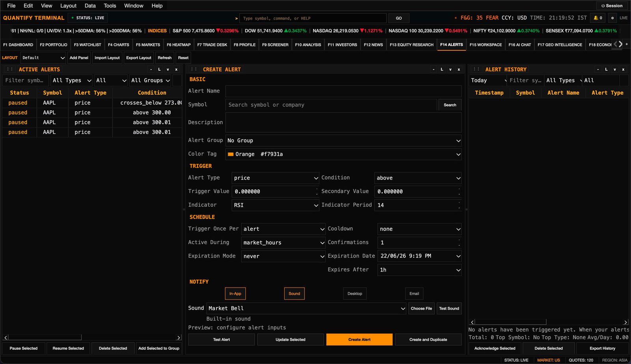Open the Condition above dropdown
The width and height of the screenshot is (631, 364).
418,178
